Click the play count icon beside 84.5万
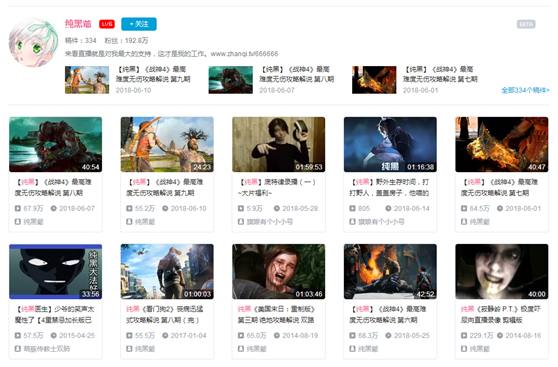Viewport: 558px width, 367px height. coord(464,208)
